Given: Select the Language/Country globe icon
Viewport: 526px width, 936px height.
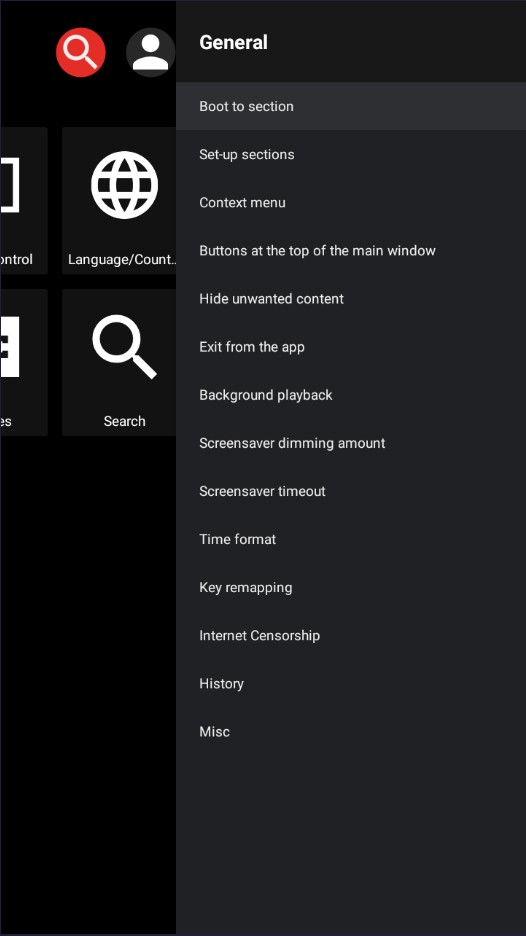Looking at the screenshot, I should point(124,185).
